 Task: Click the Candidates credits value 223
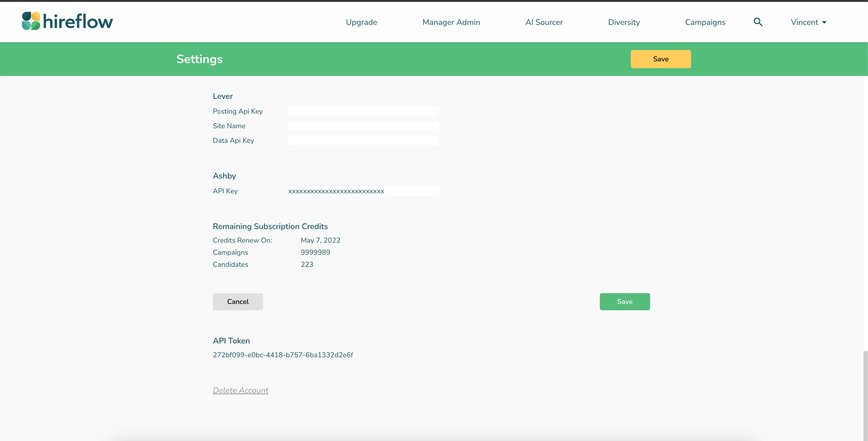coord(307,264)
